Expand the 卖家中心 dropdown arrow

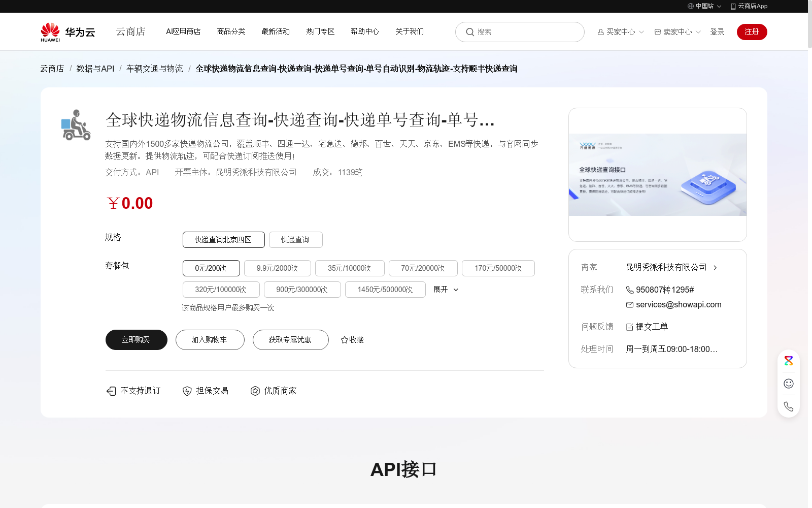coord(698,32)
